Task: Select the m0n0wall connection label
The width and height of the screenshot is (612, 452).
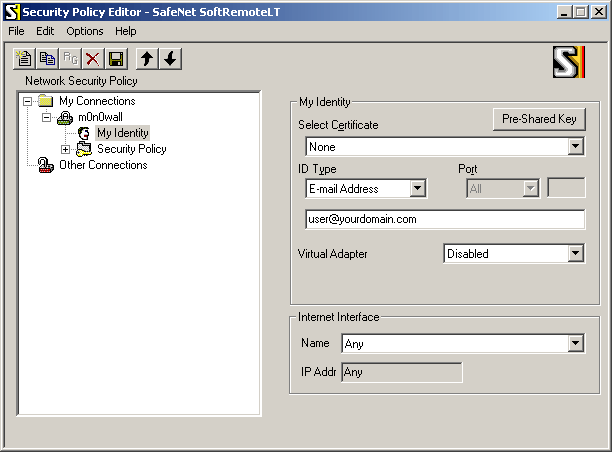Action: (x=100, y=117)
